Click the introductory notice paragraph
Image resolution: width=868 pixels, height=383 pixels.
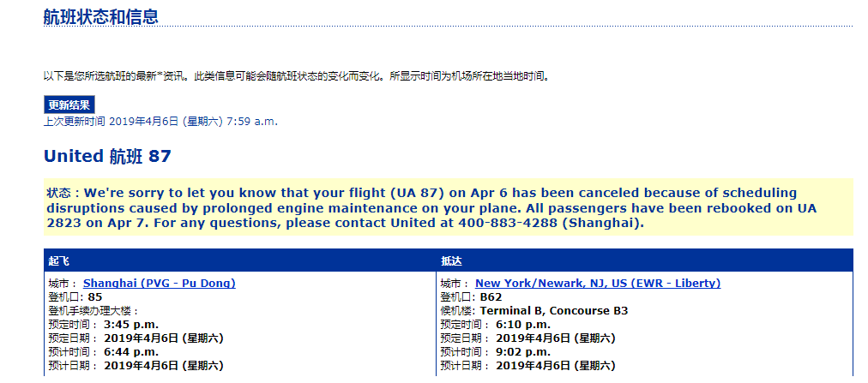point(298,76)
